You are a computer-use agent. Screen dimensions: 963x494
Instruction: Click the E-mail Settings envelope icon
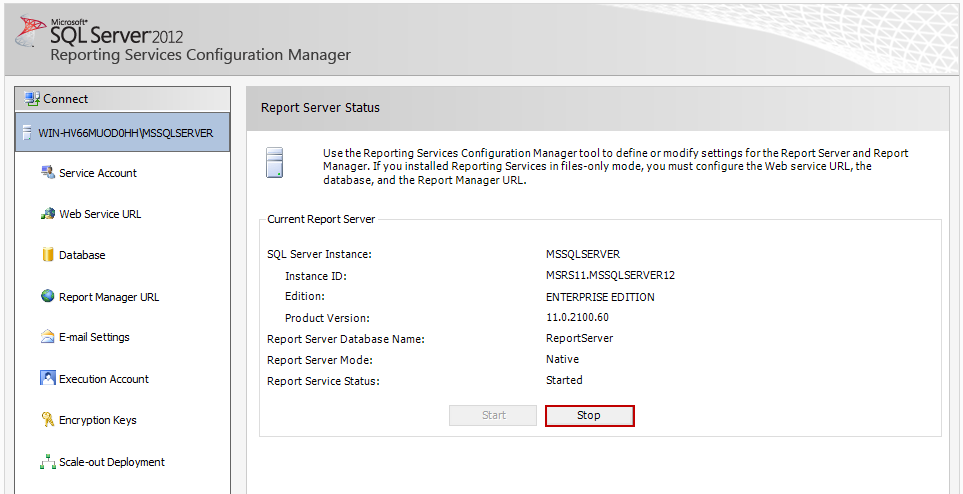(x=47, y=337)
